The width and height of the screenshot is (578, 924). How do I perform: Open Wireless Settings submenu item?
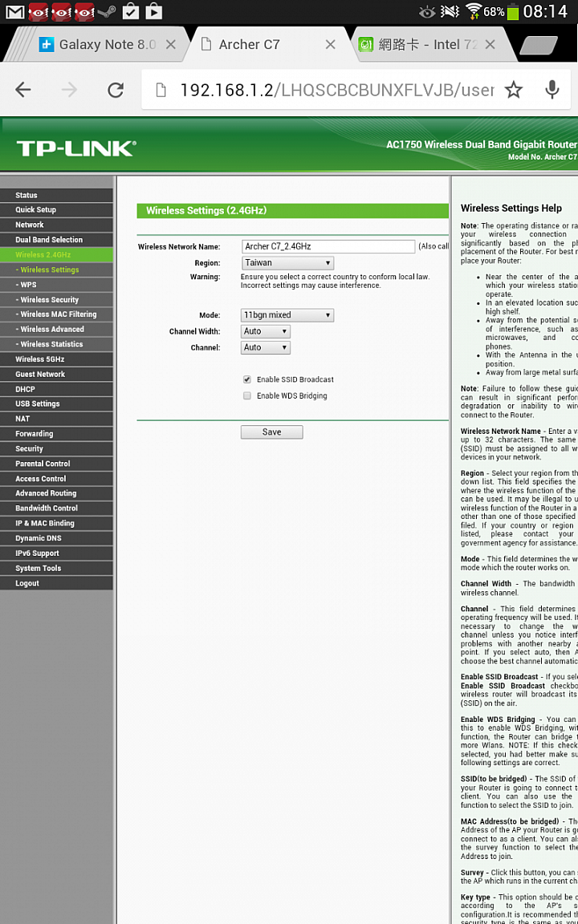pos(56,269)
